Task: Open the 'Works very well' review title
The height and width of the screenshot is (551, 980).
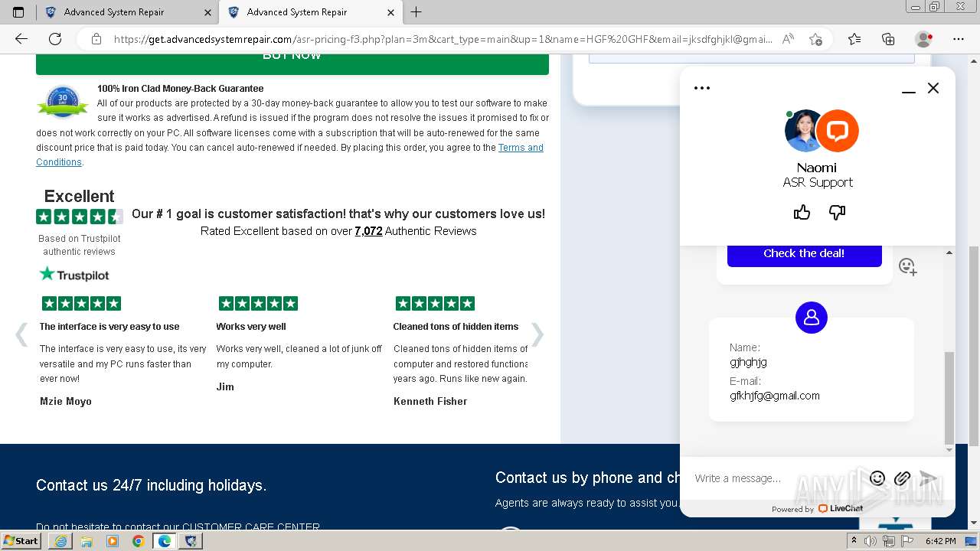Action: point(251,327)
